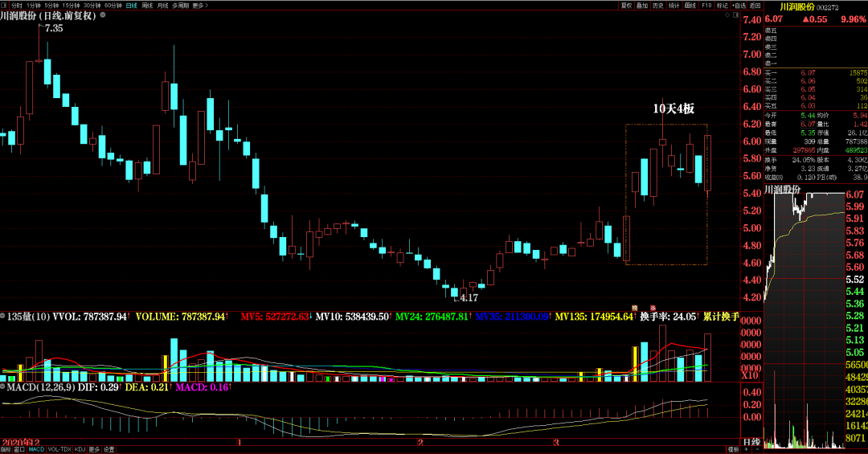Click the 川润股份 label on the mini intraday chart
The height and width of the screenshot is (454, 868).
(x=783, y=190)
